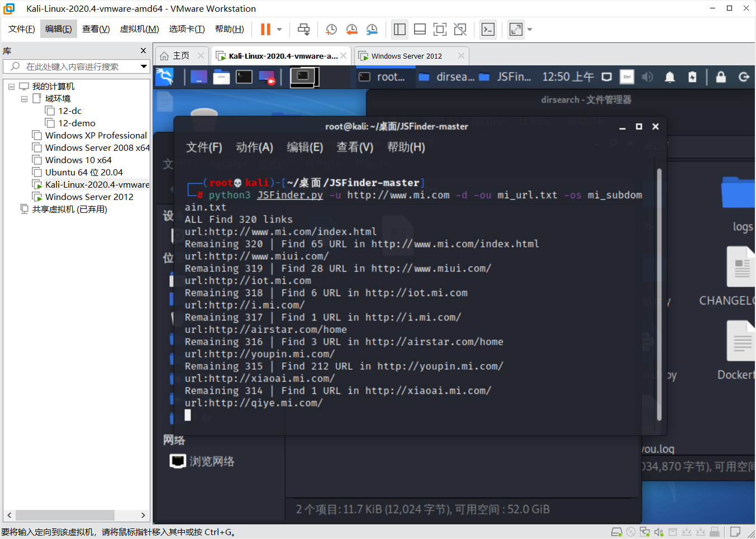
Task: Open VMware 选项卡(T) menu
Action: pos(187,29)
